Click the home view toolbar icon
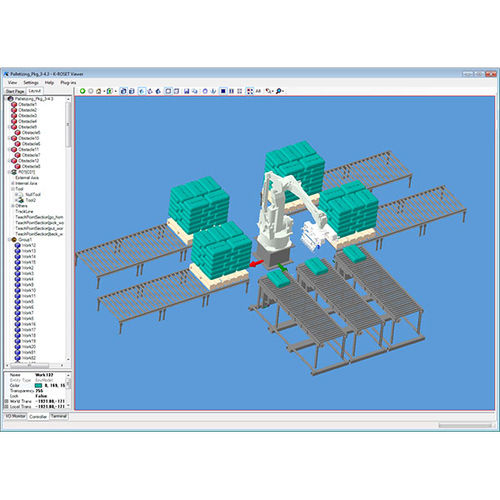The height and width of the screenshot is (500, 500). (99, 91)
